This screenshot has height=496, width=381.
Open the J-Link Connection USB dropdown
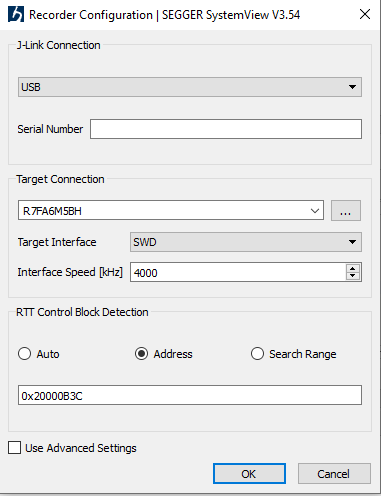point(190,87)
